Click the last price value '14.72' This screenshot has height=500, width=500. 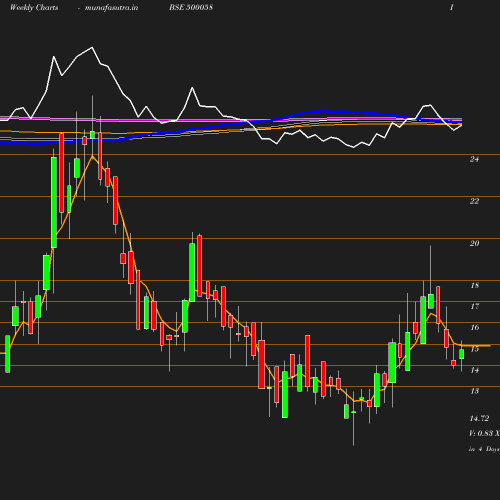pos(479,418)
